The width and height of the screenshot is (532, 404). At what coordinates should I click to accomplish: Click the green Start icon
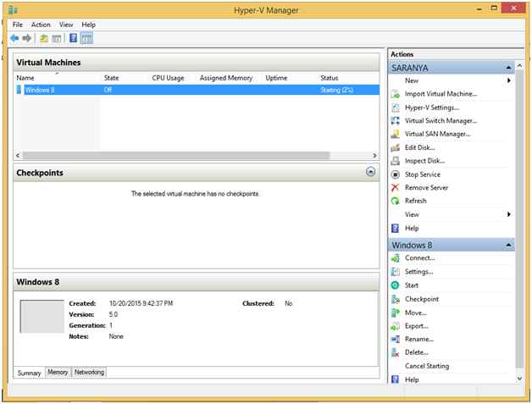396,285
